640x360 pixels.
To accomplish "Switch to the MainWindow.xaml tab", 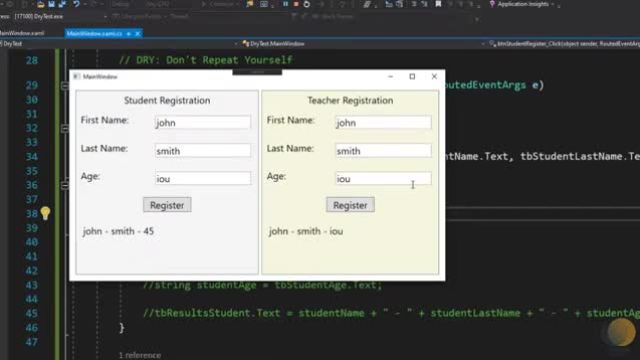I will (22, 33).
